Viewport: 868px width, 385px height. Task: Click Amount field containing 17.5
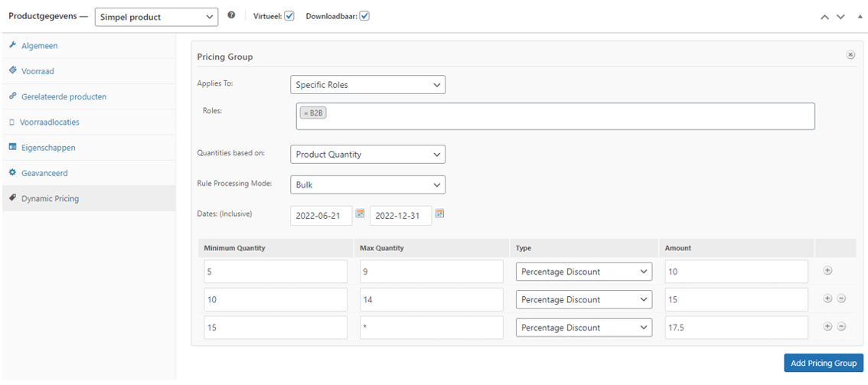(737, 328)
